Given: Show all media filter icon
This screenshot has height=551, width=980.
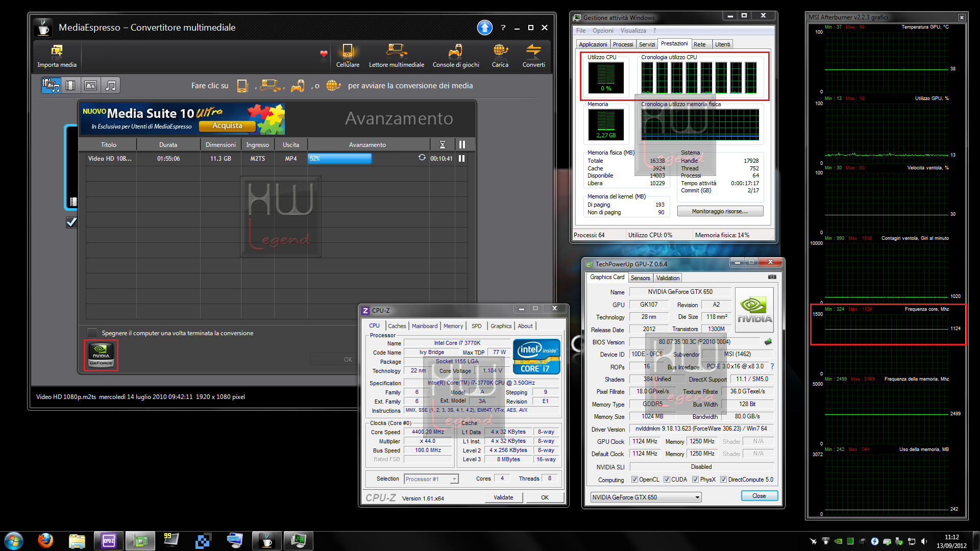Looking at the screenshot, I should pyautogui.click(x=51, y=85).
